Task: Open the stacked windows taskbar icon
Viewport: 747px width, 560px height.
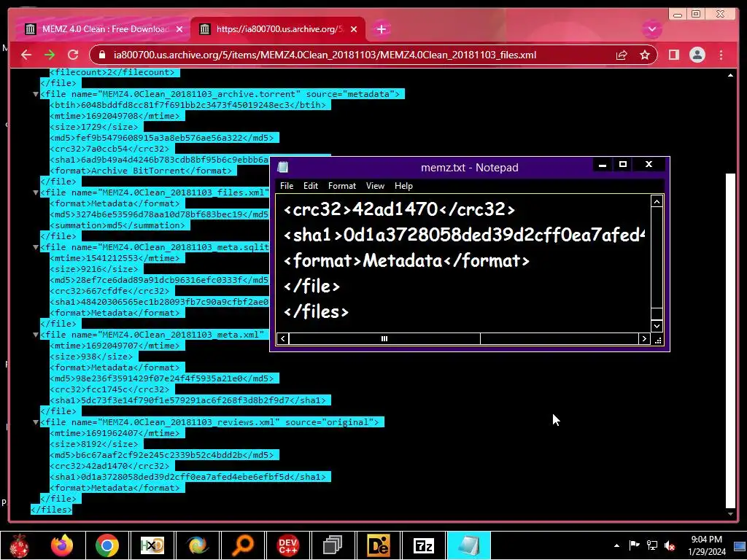Action: [333, 545]
